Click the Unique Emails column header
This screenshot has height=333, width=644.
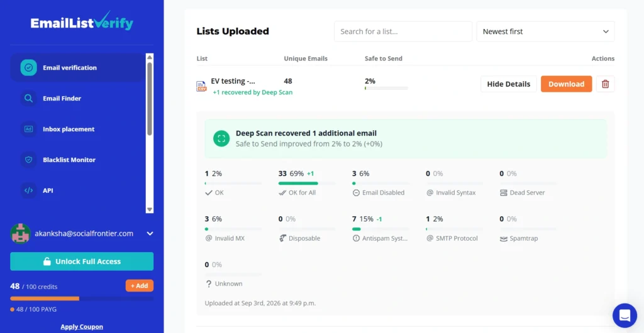point(306,58)
